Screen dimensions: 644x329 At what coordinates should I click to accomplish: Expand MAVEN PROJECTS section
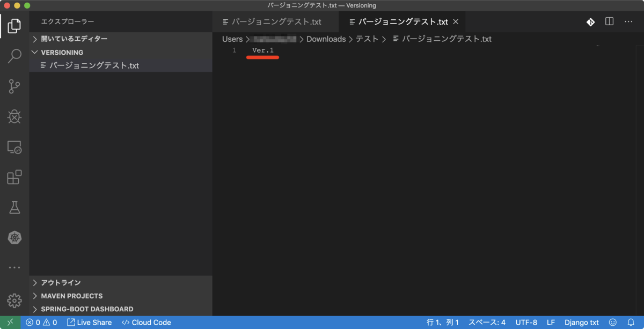click(x=121, y=296)
